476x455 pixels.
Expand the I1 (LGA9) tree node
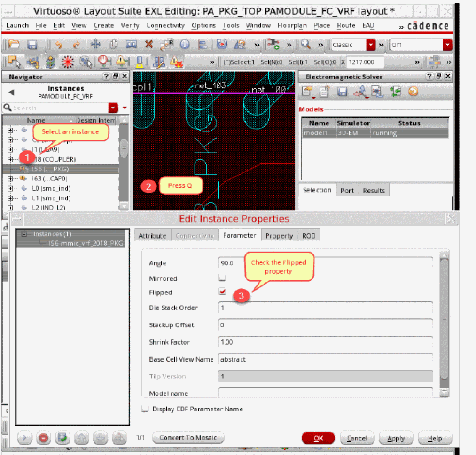point(10,149)
